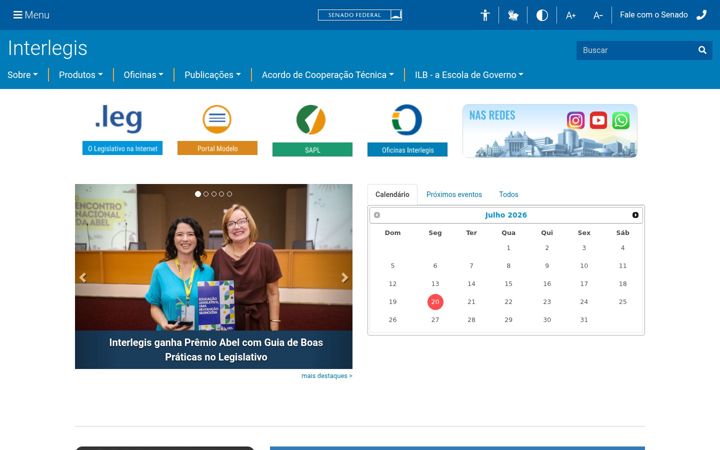This screenshot has width=720, height=450.
Task: Open the YouTube icon in Nas Redes
Action: [598, 120]
